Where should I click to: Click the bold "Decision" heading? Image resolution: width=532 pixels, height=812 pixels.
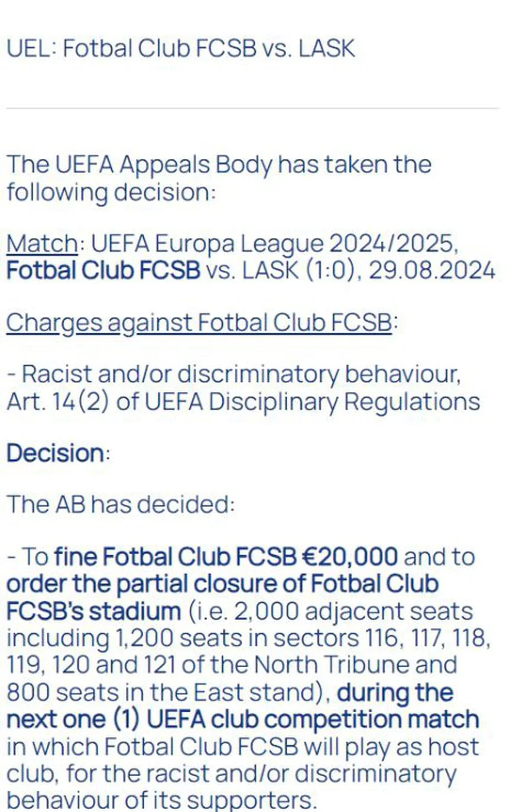coord(56,453)
